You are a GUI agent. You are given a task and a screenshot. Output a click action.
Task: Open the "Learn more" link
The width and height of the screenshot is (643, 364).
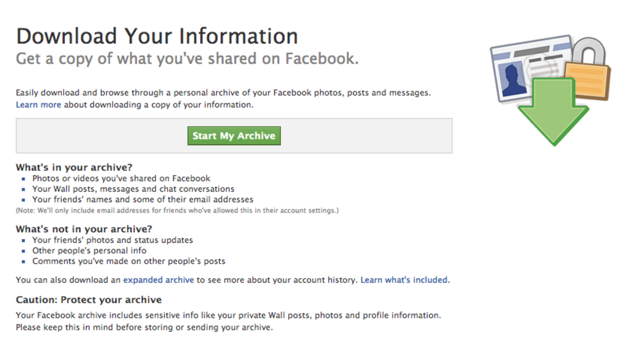coord(38,104)
